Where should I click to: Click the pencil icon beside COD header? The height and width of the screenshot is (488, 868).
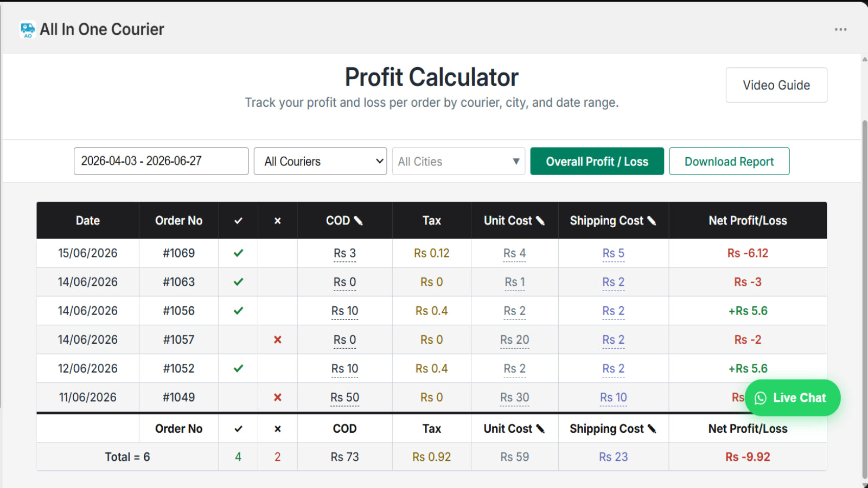point(358,221)
